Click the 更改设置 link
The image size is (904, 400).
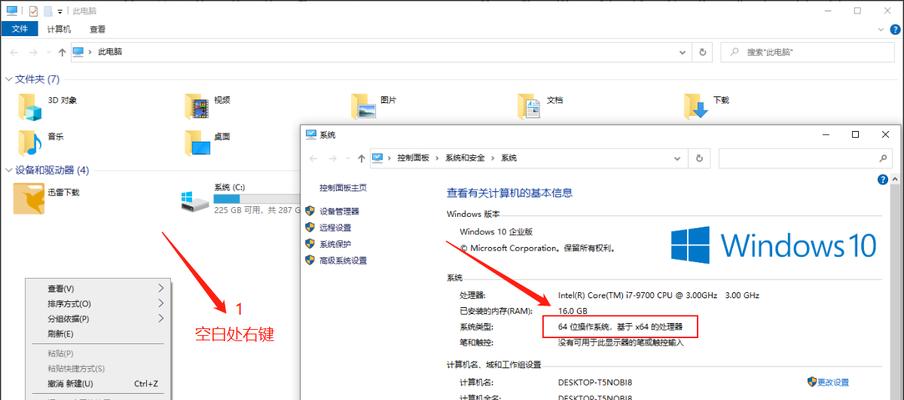[833, 382]
